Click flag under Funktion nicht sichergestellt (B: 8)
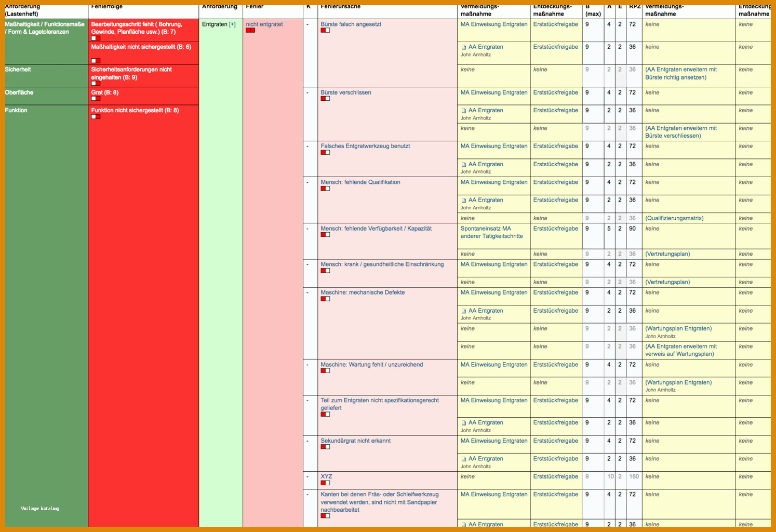 (x=96, y=117)
